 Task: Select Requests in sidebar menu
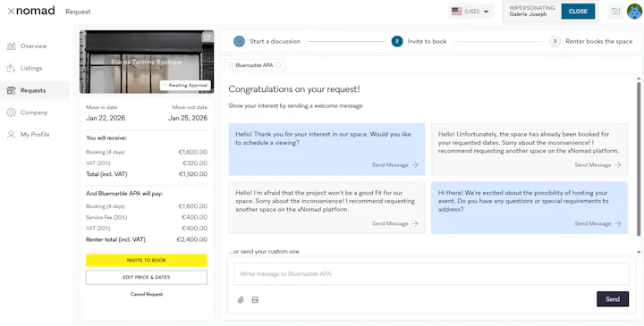pyautogui.click(x=33, y=90)
